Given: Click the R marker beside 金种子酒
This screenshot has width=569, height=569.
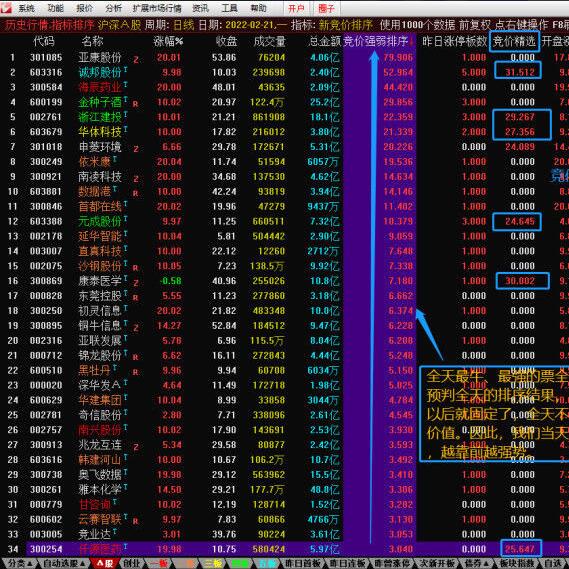Looking at the screenshot, I should tap(135, 104).
